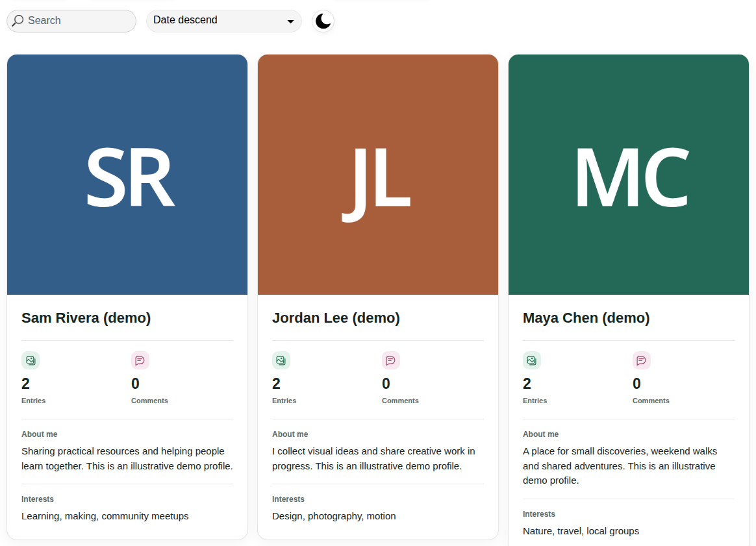Open the Date descend sort dropdown
The height and width of the screenshot is (546, 756).
pyautogui.click(x=223, y=21)
